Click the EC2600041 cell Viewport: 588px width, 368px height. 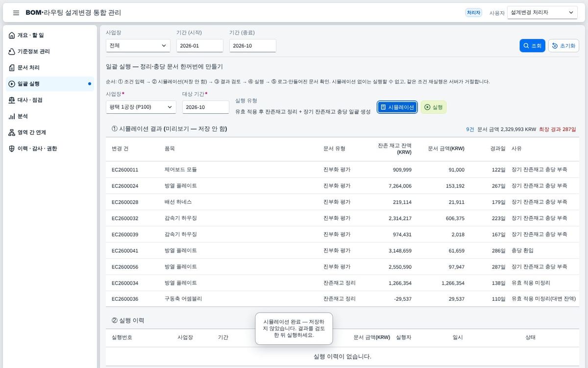[125, 251]
